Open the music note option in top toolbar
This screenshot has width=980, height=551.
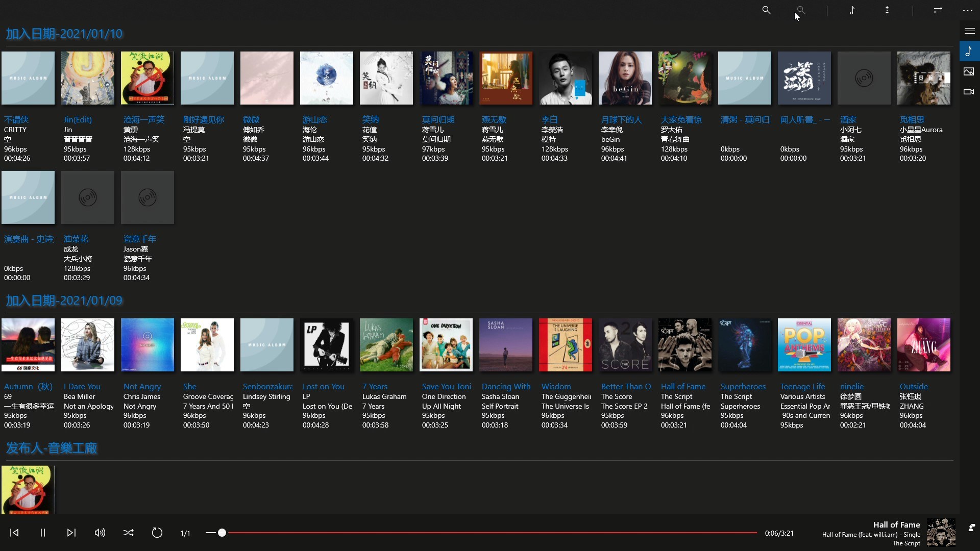[852, 10]
